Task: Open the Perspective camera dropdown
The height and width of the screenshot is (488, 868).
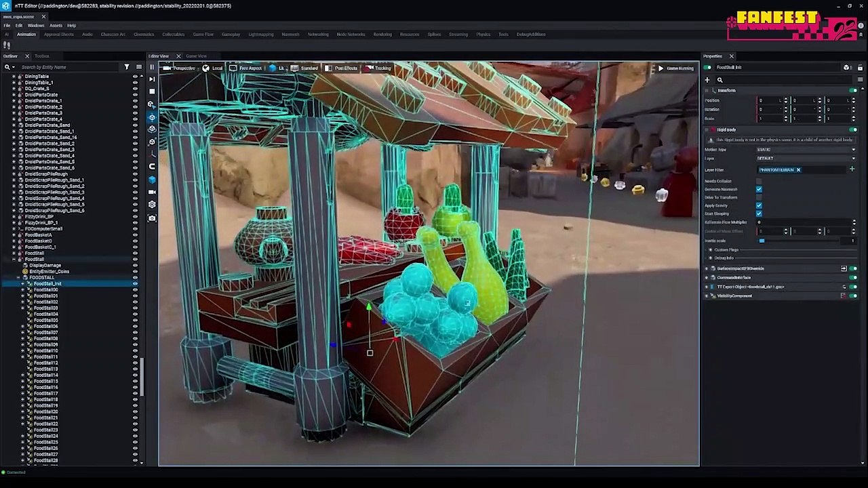Action: [x=179, y=68]
